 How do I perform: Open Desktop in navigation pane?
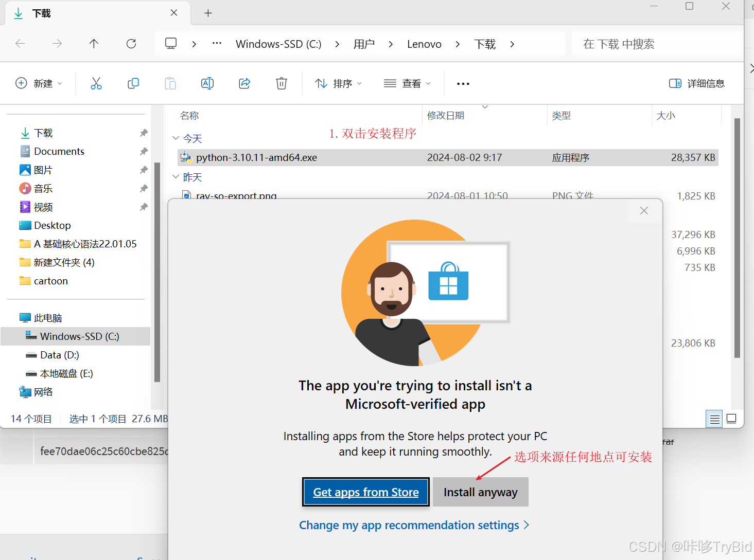[x=52, y=226]
